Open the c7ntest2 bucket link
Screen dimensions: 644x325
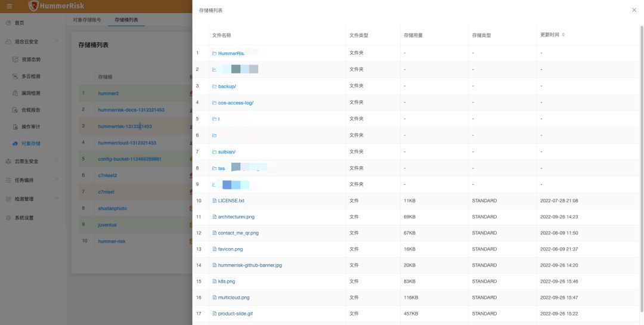click(107, 175)
